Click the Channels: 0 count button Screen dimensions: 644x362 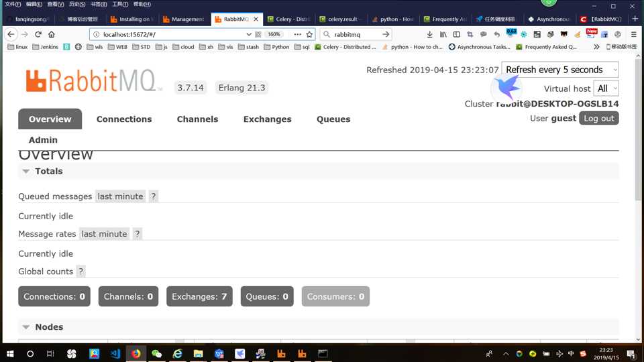(x=128, y=296)
